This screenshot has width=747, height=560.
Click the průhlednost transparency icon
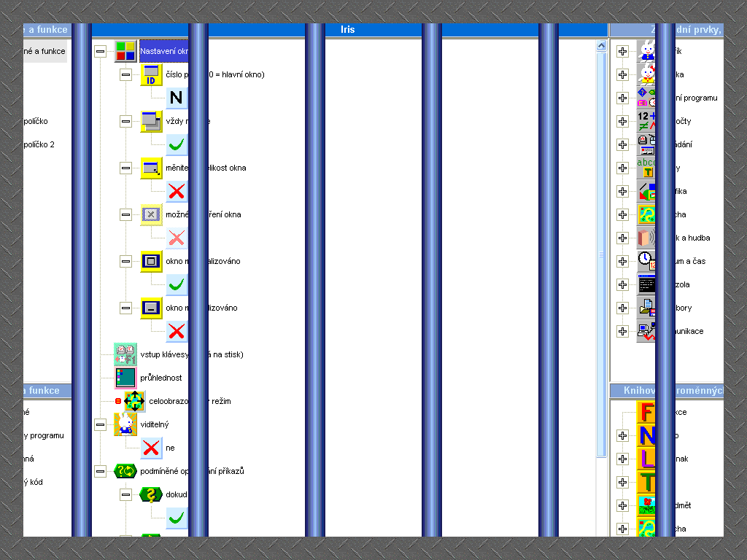125,378
